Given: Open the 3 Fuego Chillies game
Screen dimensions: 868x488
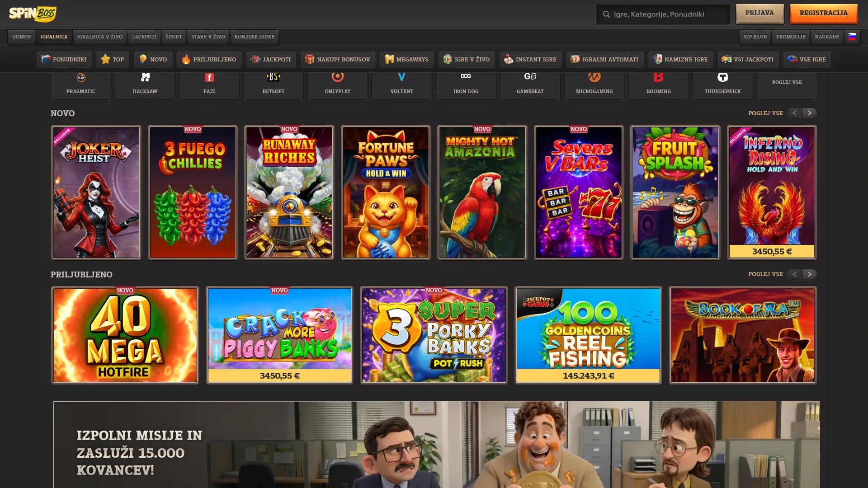Looking at the screenshot, I should point(193,192).
